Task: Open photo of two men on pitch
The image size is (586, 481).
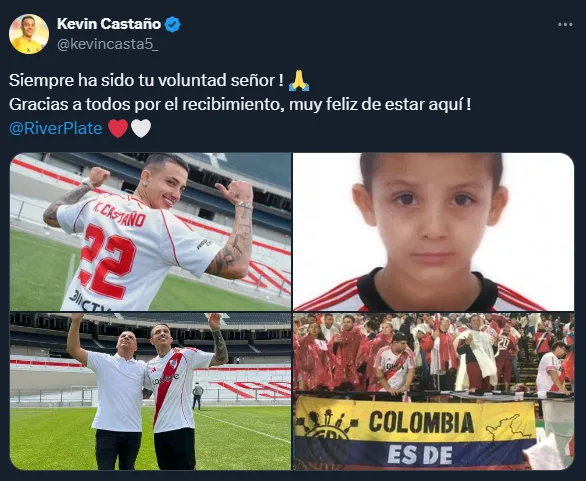Action: (150, 391)
